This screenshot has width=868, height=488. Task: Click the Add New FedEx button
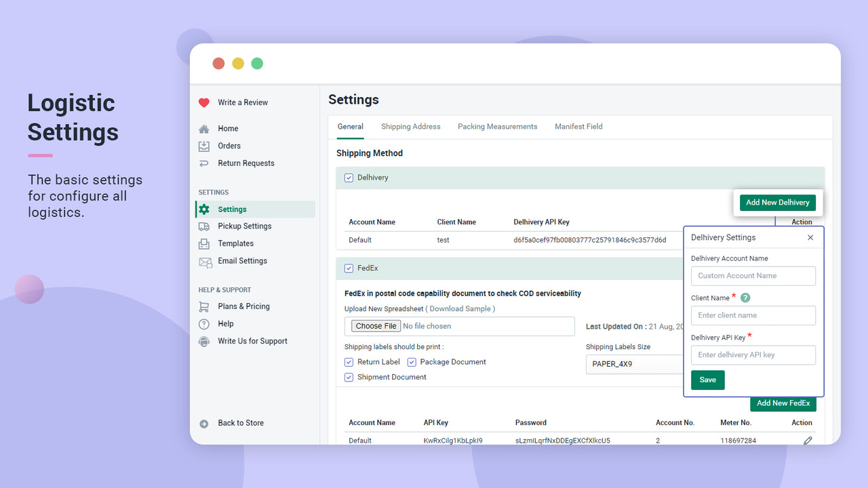pos(783,403)
